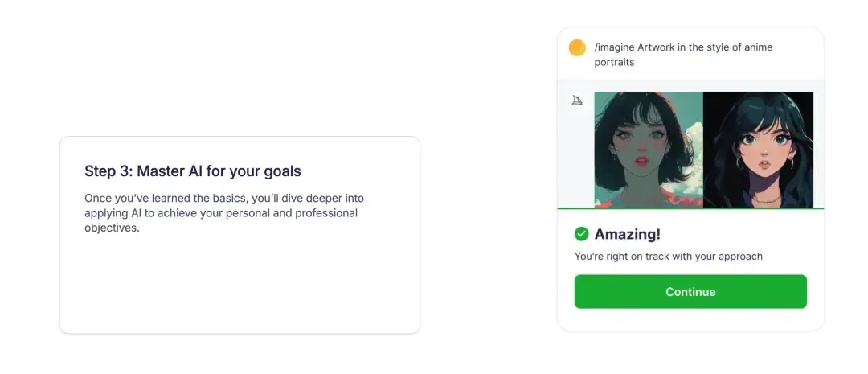Image resolution: width=868 pixels, height=374 pixels.
Task: Click the "Amazing!" heading
Action: (627, 234)
